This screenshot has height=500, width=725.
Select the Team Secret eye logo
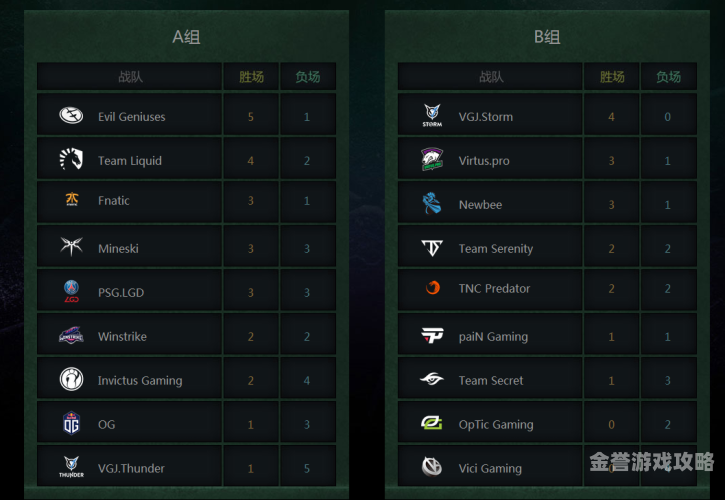(432, 379)
